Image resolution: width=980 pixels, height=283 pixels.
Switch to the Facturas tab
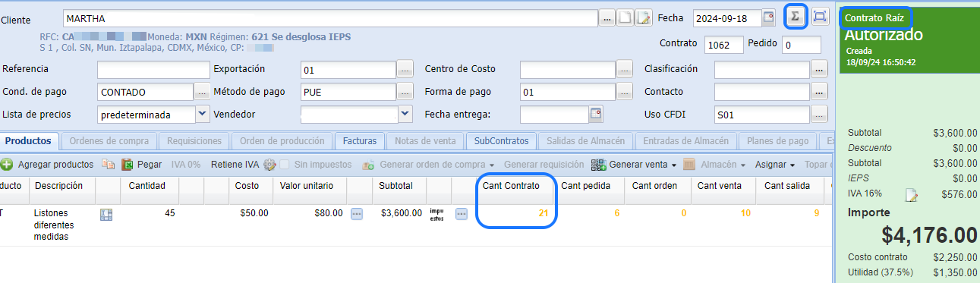click(359, 141)
